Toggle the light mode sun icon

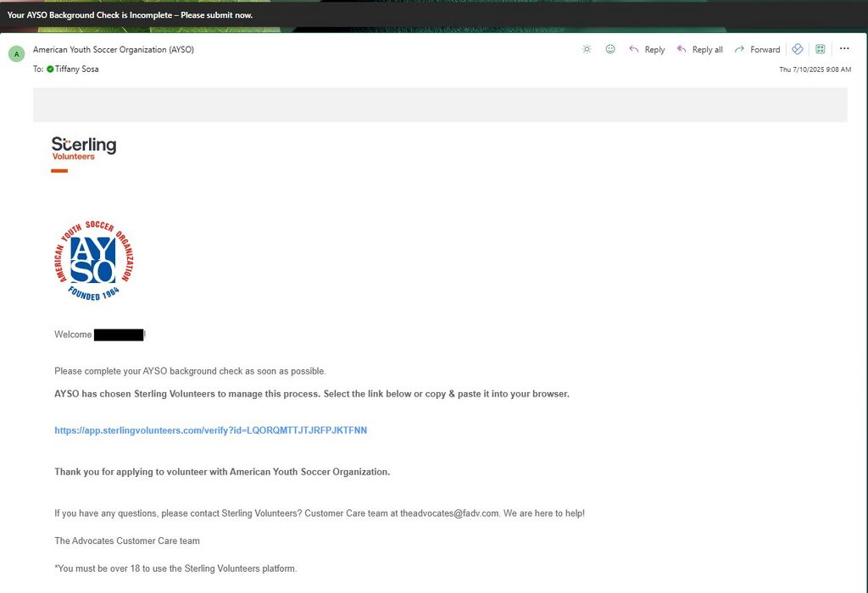(587, 49)
